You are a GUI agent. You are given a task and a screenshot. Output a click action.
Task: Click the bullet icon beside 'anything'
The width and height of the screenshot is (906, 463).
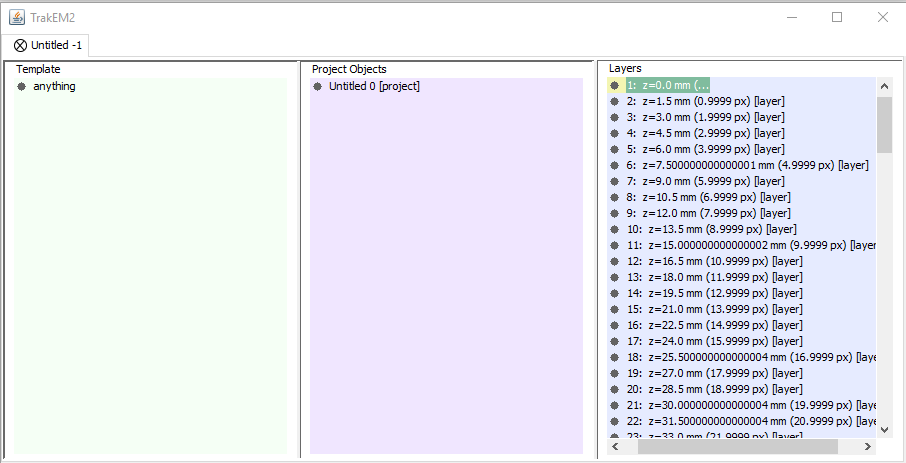(21, 87)
